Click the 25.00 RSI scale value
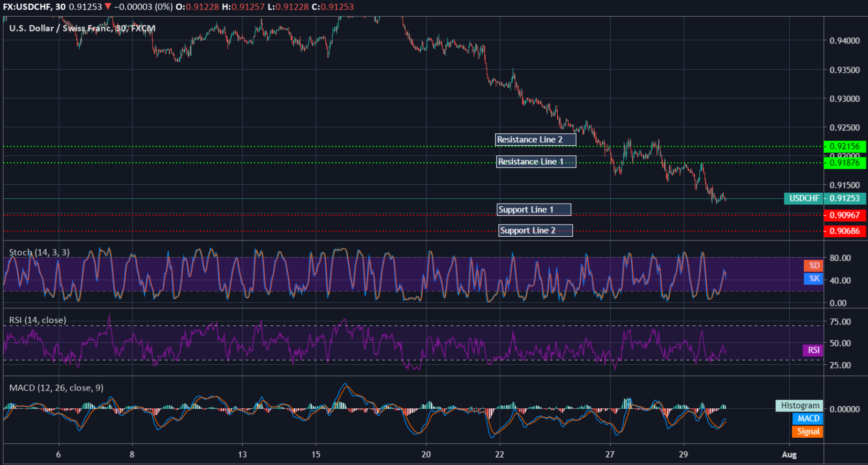This screenshot has height=465, width=868. point(840,365)
